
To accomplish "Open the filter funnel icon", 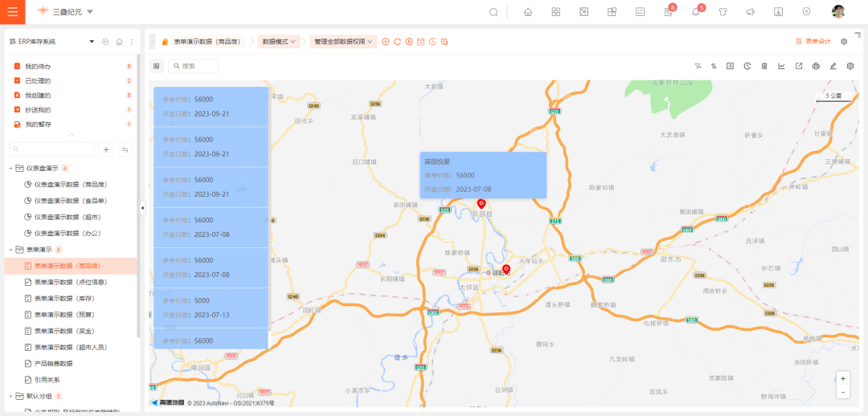I will 698,67.
